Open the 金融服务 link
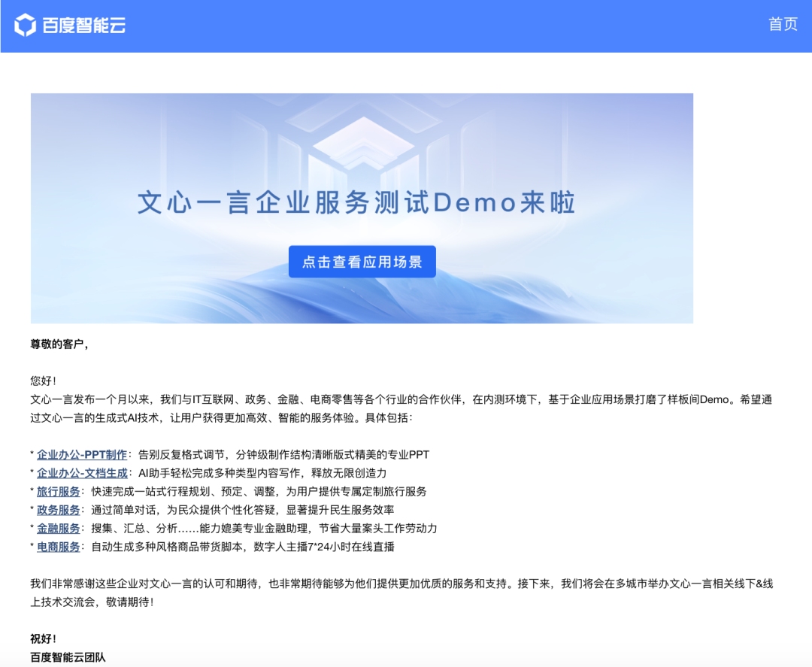 [x=59, y=528]
